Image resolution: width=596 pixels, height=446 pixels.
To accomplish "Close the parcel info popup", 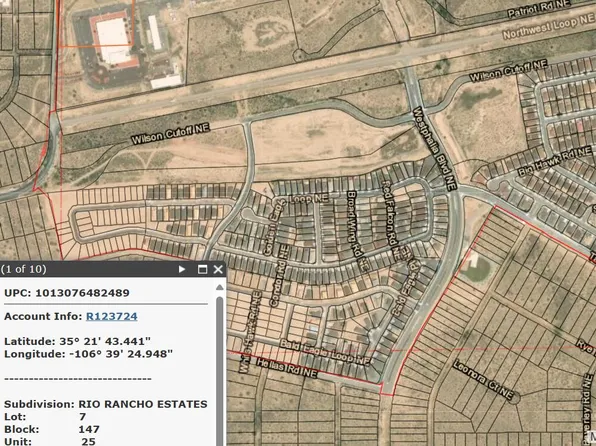I will tap(218, 269).
